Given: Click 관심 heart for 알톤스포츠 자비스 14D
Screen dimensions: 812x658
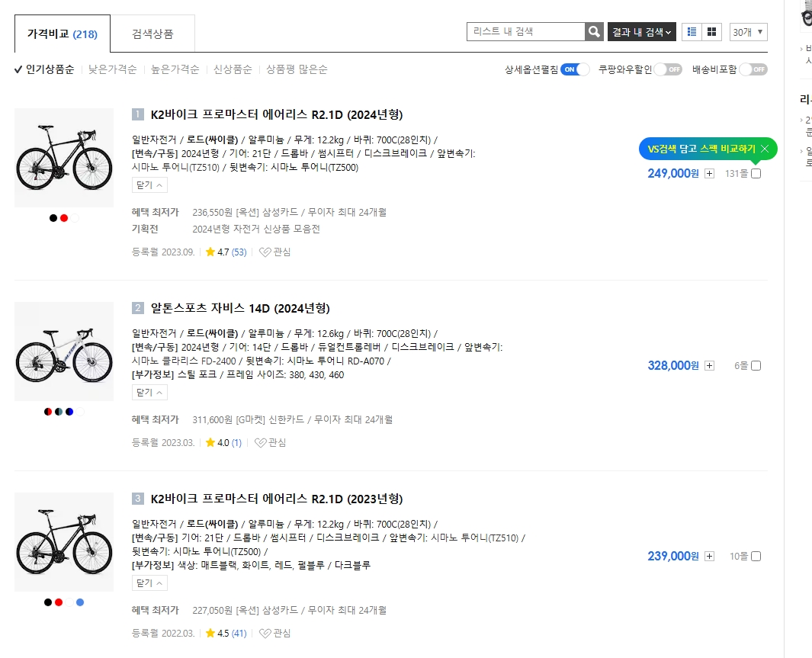Looking at the screenshot, I should pos(271,443).
